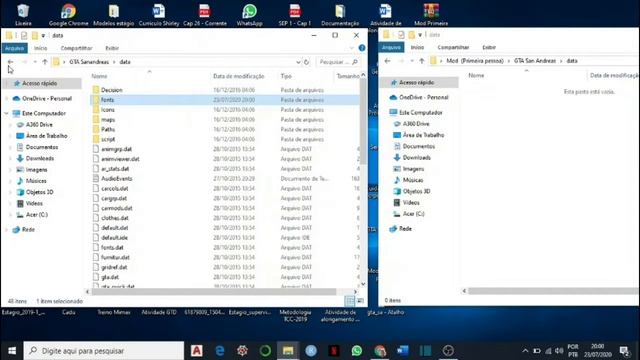Open SEP 1 - Cap 1 PDF icon
The height and width of the screenshot is (360, 640).
pos(295,15)
